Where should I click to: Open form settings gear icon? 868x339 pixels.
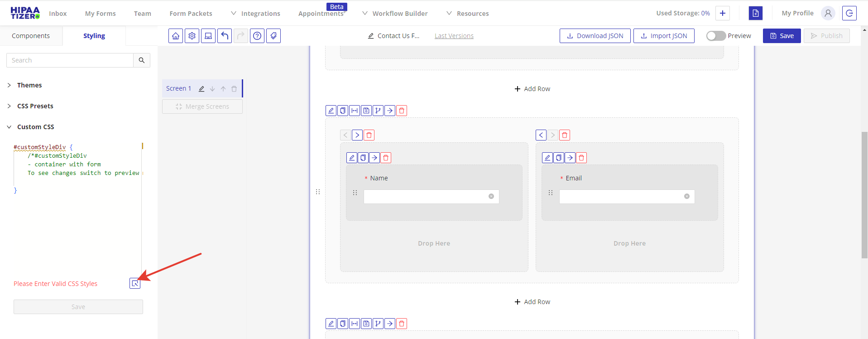point(192,36)
